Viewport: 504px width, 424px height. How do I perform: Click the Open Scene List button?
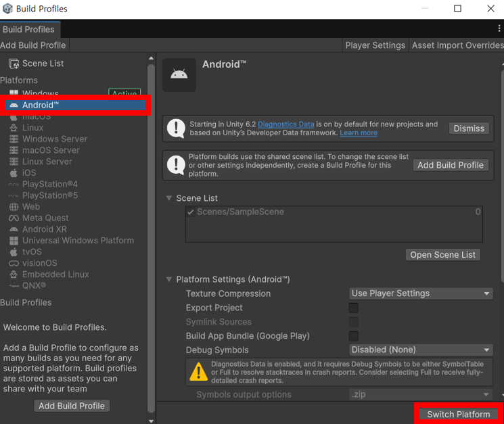442,255
